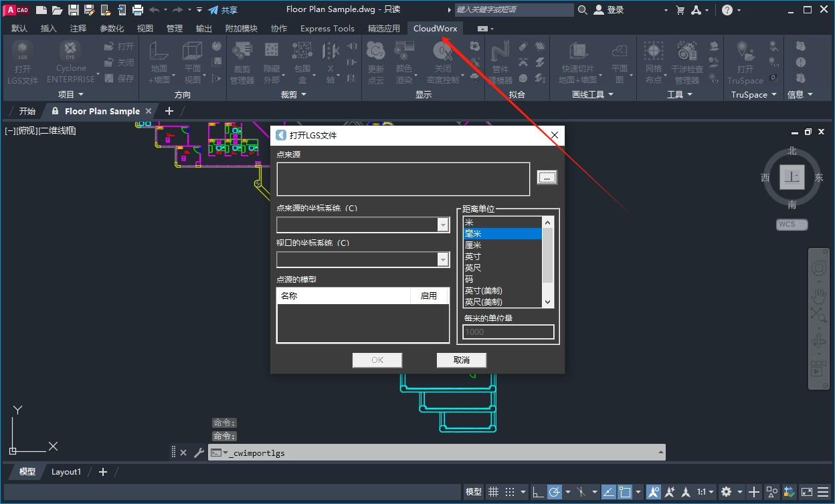Click the keyword search input box
This screenshot has width=835, height=504.
(x=514, y=10)
